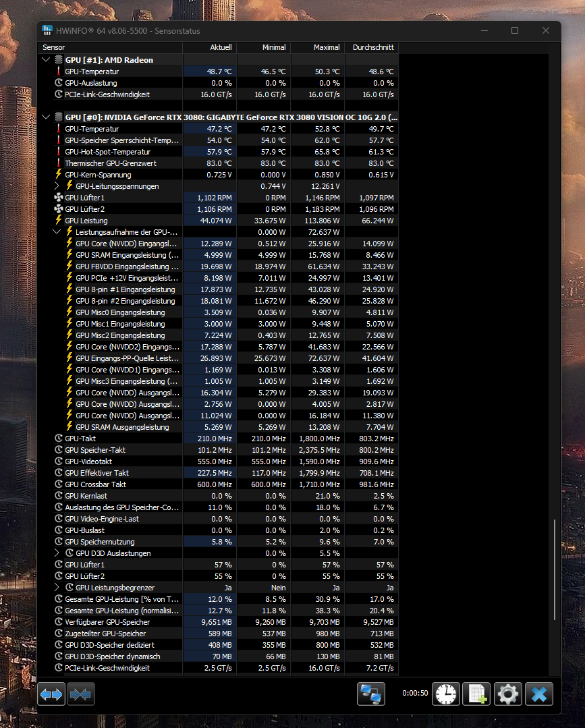Image resolution: width=585 pixels, height=728 pixels.
Task: Select the GPU FBVDD Eingangsleistung row
Action: [x=218, y=267]
